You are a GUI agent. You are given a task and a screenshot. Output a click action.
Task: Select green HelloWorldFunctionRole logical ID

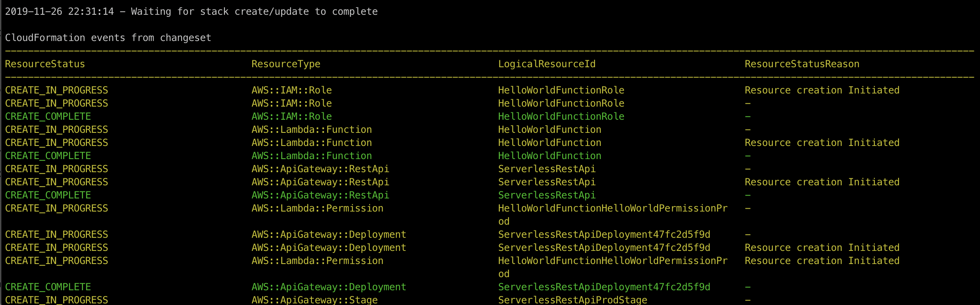pos(561,116)
